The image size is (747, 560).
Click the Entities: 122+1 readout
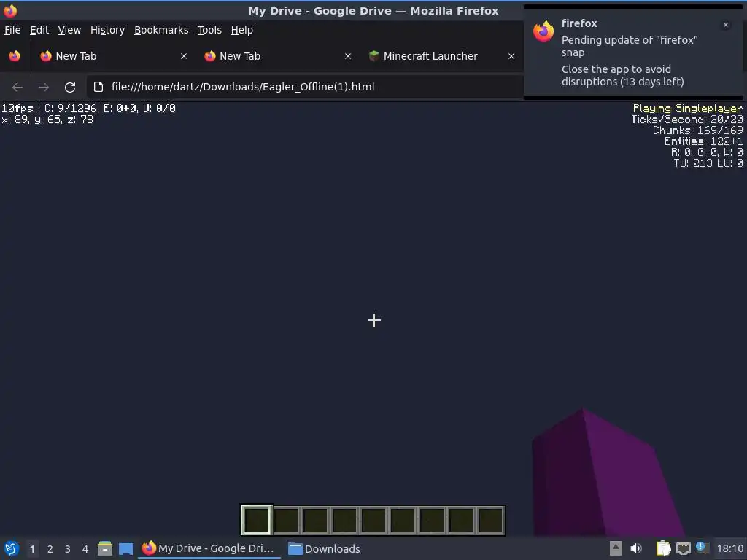[704, 141]
